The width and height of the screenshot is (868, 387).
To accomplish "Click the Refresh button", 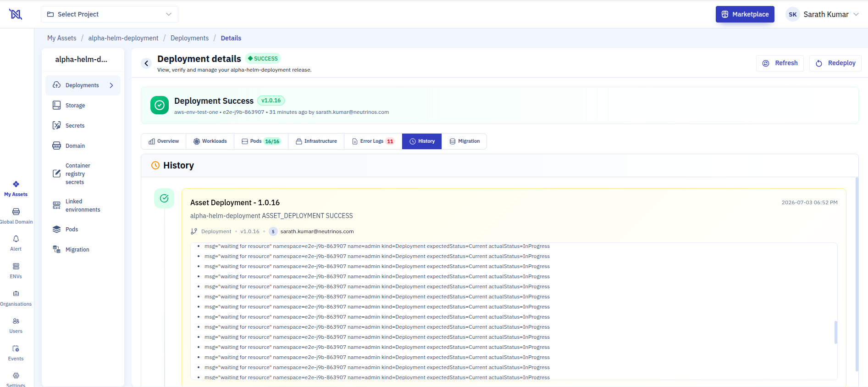I will tap(780, 63).
